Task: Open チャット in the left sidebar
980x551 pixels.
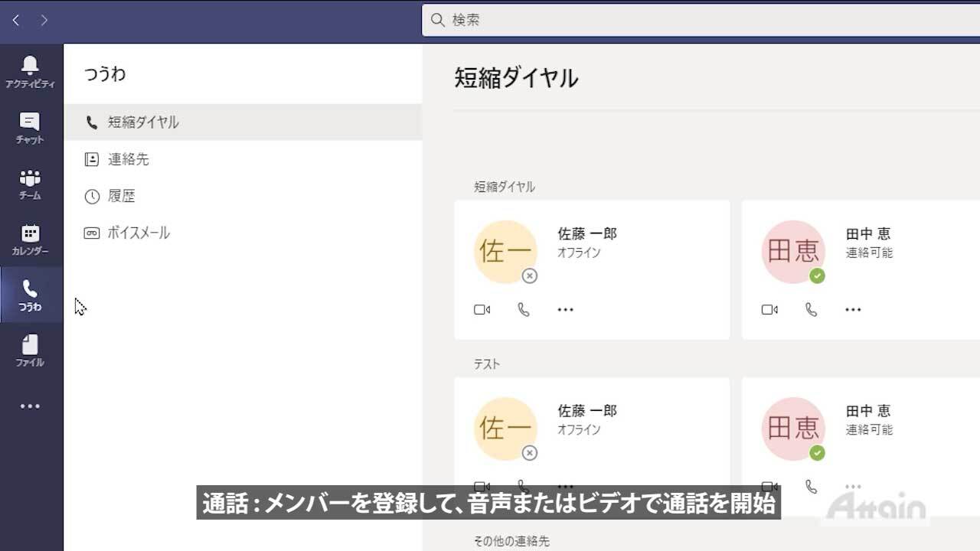Action: pyautogui.click(x=30, y=127)
